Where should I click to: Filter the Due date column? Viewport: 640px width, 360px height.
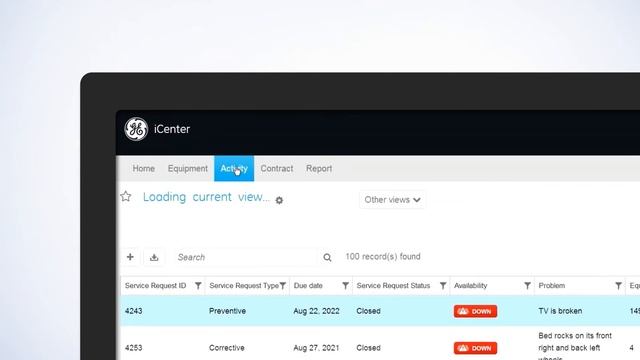tap(345, 286)
